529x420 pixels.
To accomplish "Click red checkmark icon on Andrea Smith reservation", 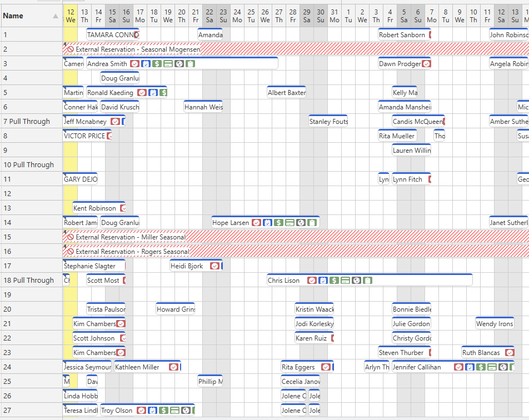I will click(134, 64).
